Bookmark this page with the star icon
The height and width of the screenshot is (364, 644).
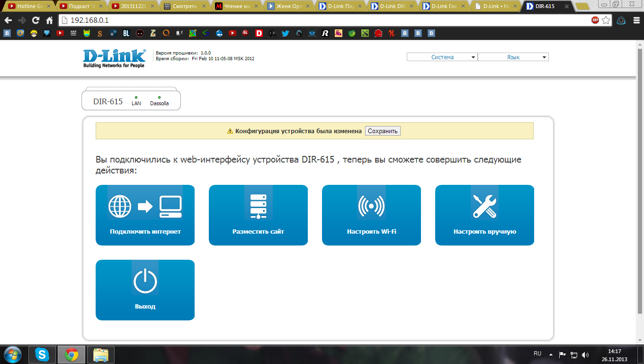pos(606,20)
